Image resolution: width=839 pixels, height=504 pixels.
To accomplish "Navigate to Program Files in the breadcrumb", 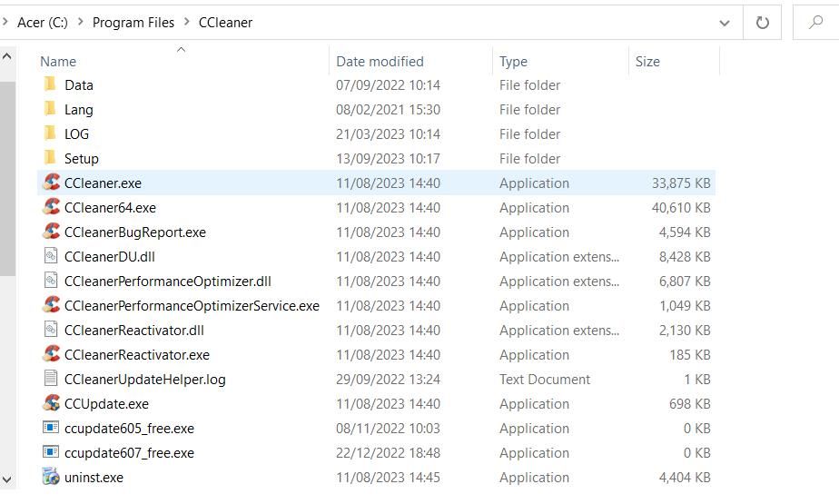I will (133, 23).
